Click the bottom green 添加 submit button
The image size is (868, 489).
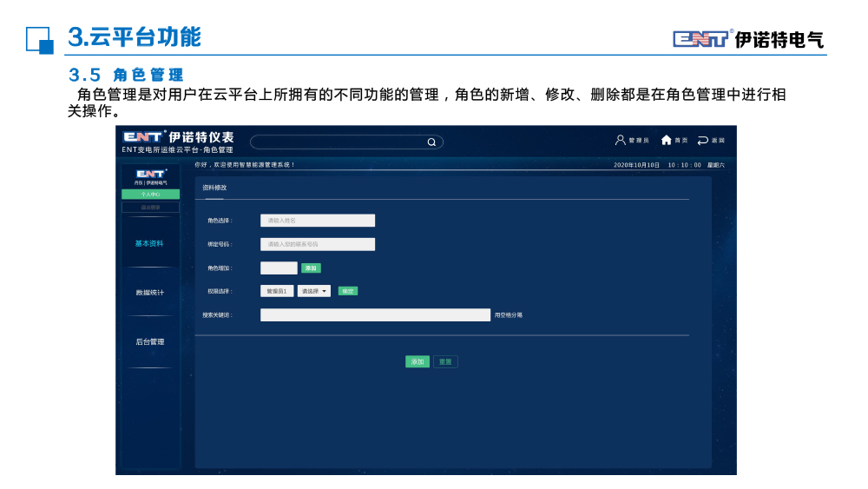click(x=417, y=362)
